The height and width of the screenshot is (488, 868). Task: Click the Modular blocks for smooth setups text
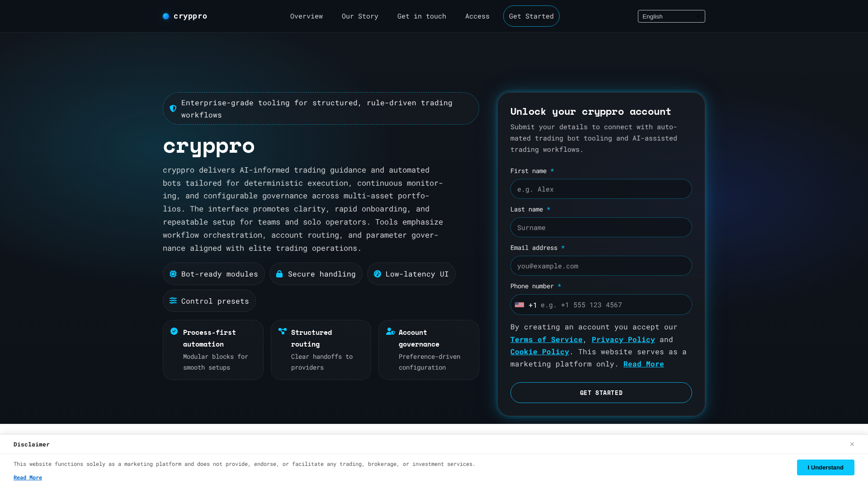point(216,362)
